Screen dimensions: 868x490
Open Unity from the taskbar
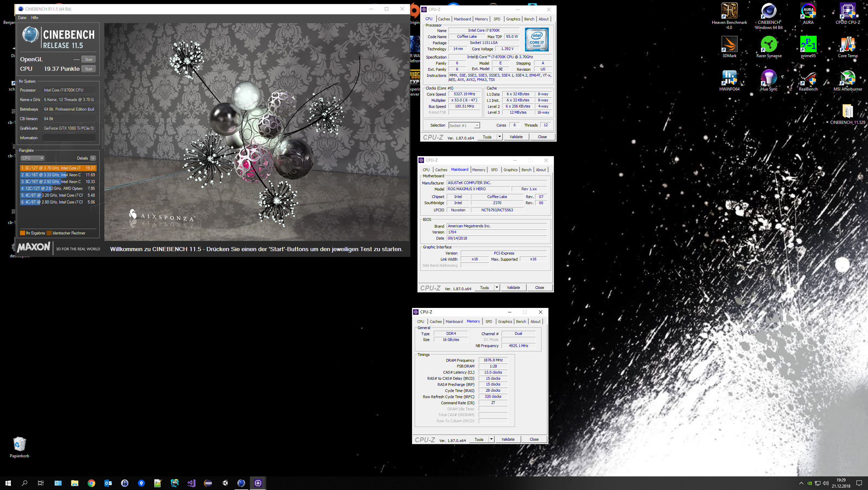(225, 483)
